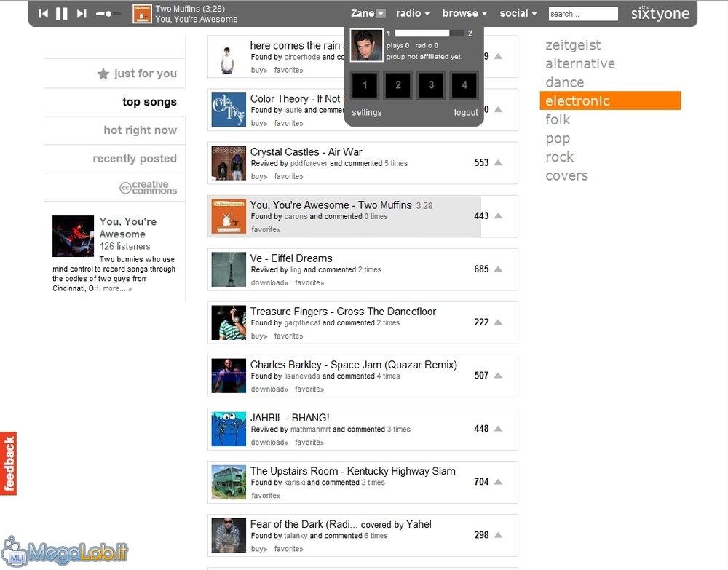Upvote Color Theory song
Image resolution: width=728 pixels, height=570 pixels.
click(x=498, y=109)
